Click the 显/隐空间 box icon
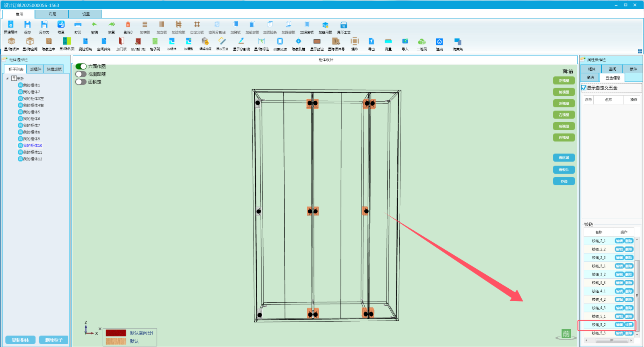This screenshot has height=347, width=644. (30, 41)
